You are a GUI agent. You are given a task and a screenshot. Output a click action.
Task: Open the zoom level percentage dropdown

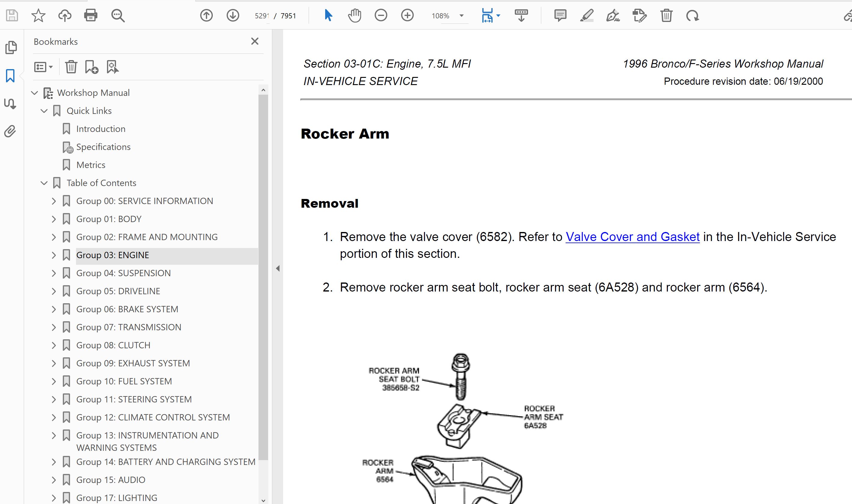pos(461,16)
